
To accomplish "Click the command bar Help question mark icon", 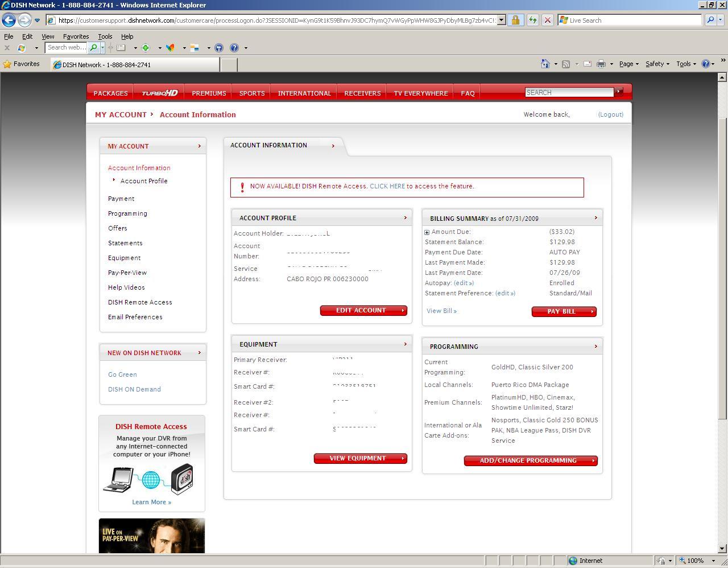I will point(706,64).
